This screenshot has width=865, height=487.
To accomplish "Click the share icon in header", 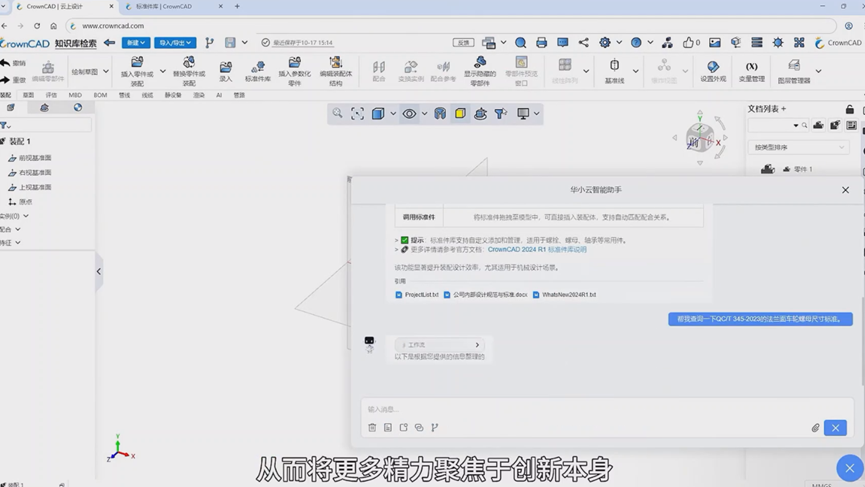I will [x=583, y=42].
